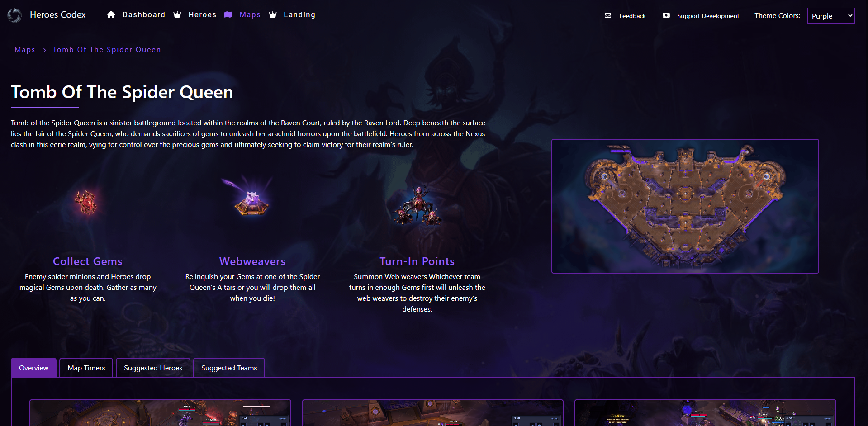Click the map icon beside Maps

pos(228,15)
